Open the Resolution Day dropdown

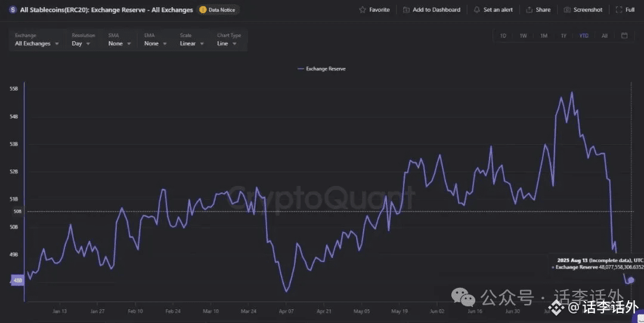(x=82, y=40)
